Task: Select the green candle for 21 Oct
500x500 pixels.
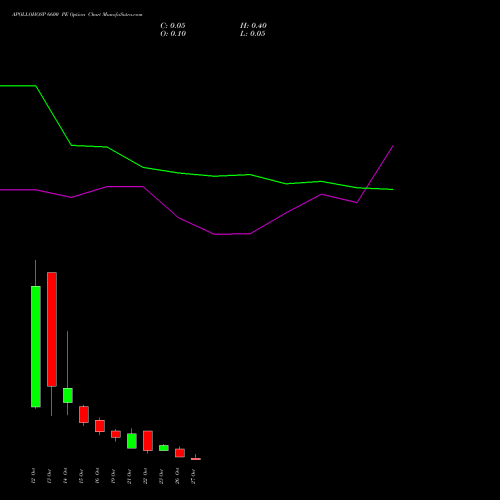Action: (x=132, y=441)
